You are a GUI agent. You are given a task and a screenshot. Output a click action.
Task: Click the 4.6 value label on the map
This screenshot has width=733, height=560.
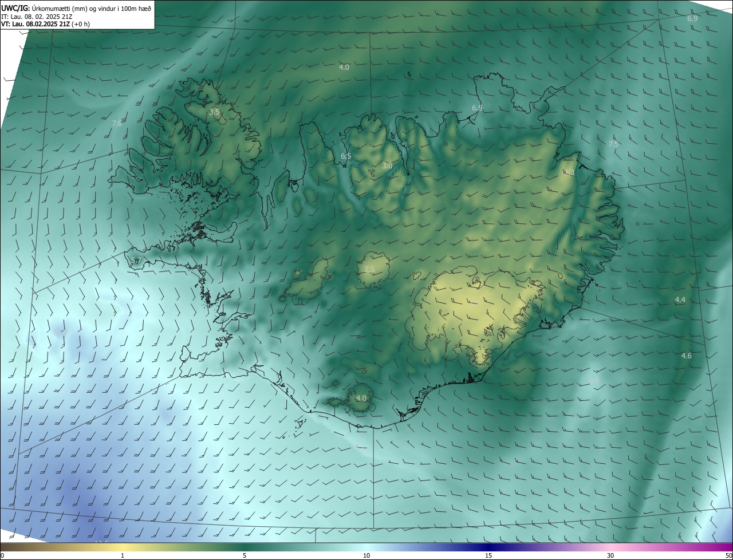[686, 356]
